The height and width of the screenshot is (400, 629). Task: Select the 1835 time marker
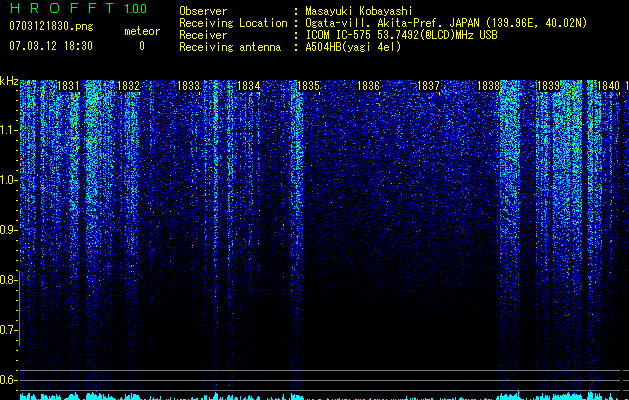tap(308, 86)
